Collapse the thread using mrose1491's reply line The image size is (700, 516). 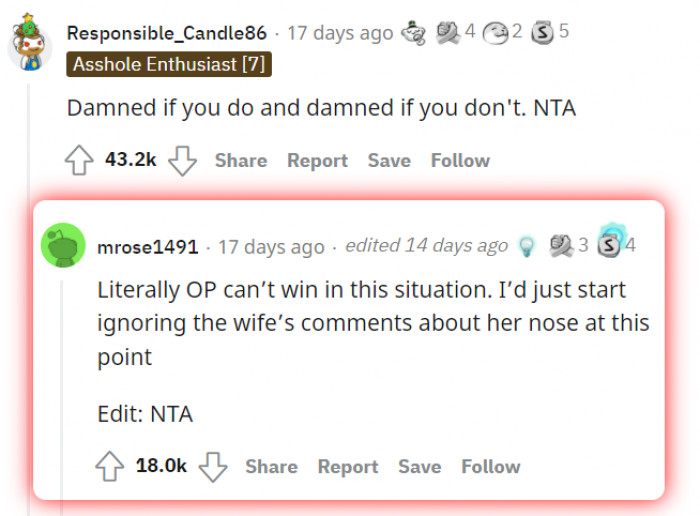64,380
